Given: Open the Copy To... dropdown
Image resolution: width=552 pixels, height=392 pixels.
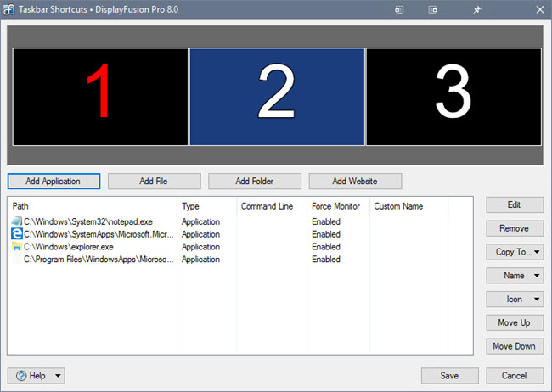Looking at the screenshot, I should (515, 252).
